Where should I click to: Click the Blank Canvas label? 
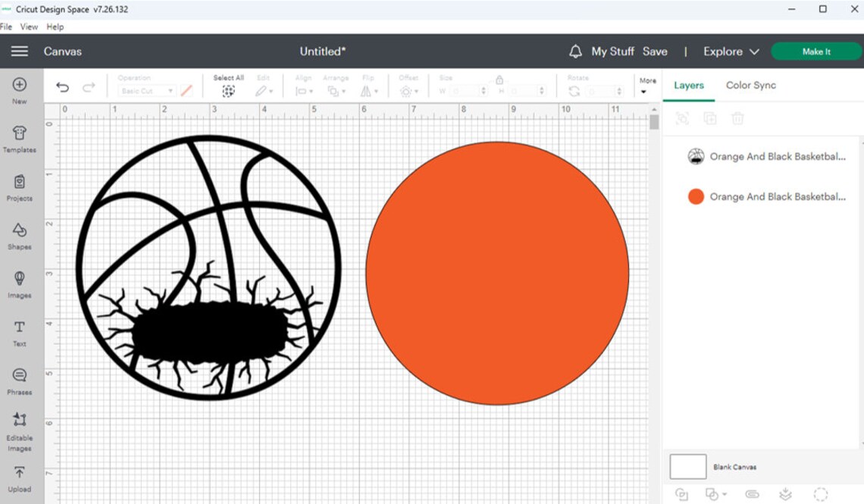734,467
